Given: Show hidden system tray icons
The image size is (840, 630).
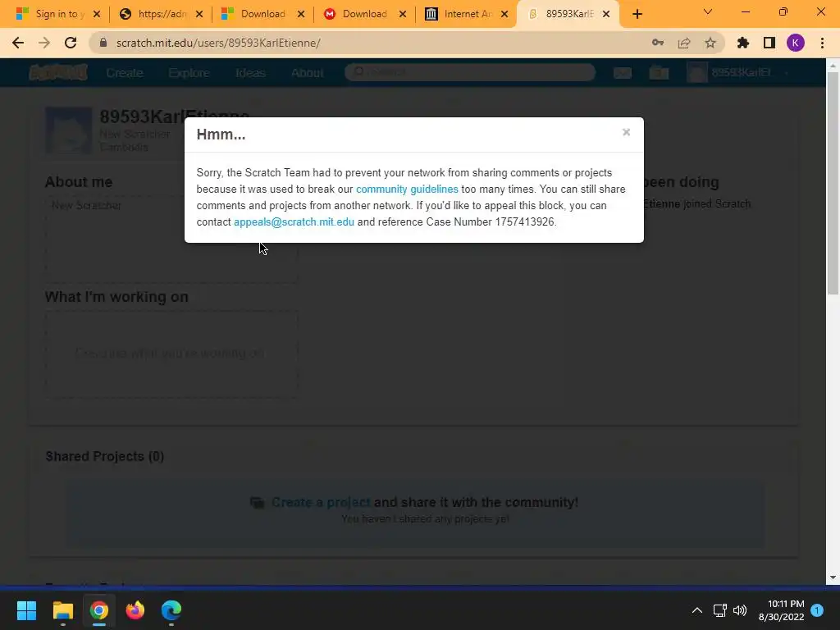Looking at the screenshot, I should [697, 610].
